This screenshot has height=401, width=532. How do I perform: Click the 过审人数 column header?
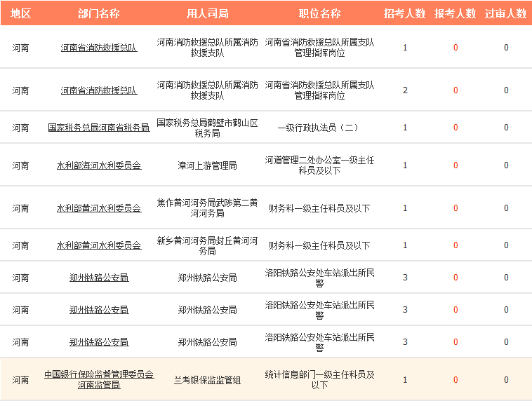pos(506,13)
